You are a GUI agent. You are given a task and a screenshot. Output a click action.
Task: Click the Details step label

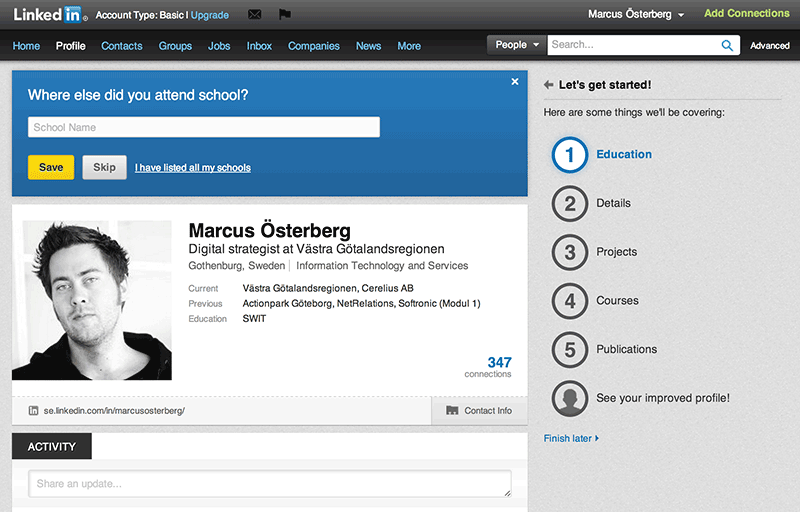point(613,203)
